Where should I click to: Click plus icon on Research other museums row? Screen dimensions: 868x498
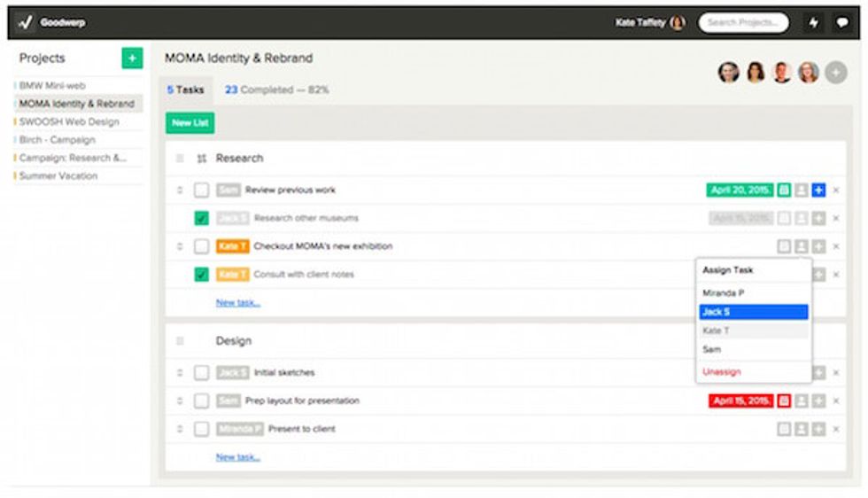coord(818,218)
